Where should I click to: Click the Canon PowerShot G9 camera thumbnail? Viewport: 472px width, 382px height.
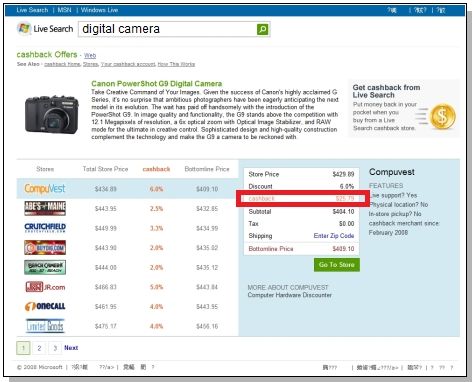coord(52,114)
